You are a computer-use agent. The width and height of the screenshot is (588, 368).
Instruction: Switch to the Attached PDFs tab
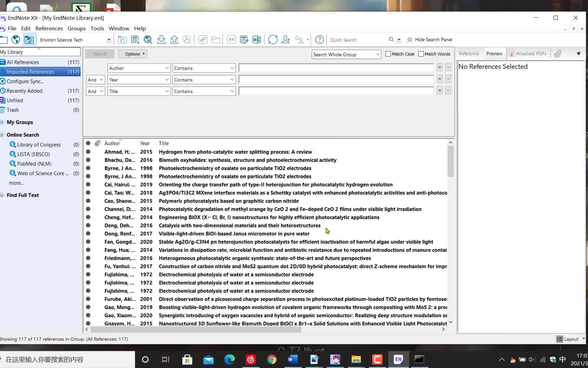click(x=528, y=54)
